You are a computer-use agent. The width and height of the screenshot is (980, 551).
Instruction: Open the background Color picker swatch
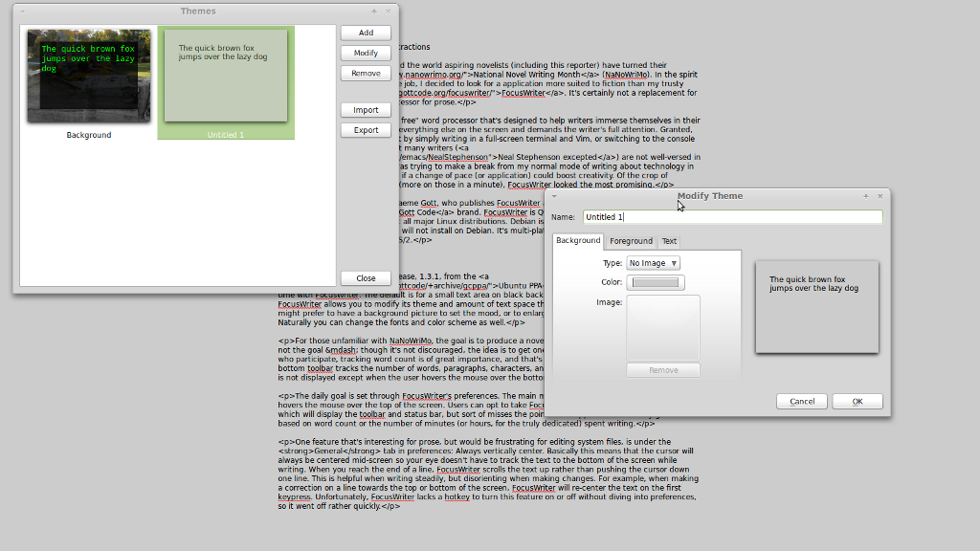coord(656,282)
